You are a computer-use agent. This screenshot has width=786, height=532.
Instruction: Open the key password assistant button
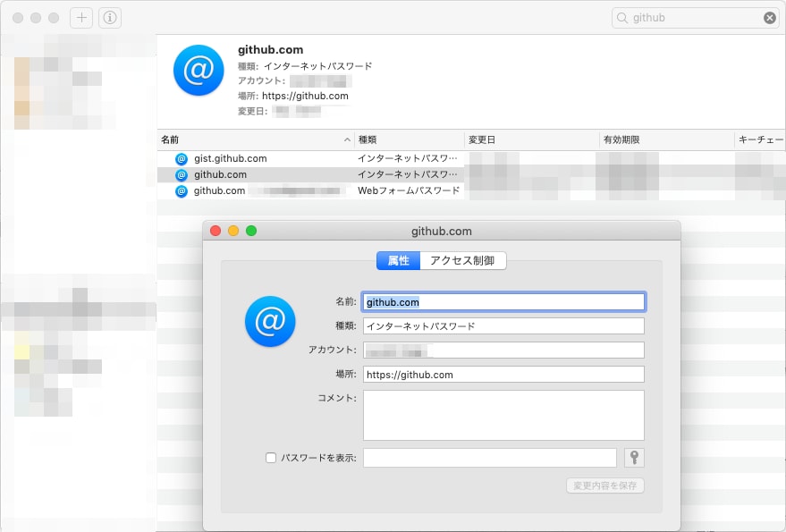[634, 458]
